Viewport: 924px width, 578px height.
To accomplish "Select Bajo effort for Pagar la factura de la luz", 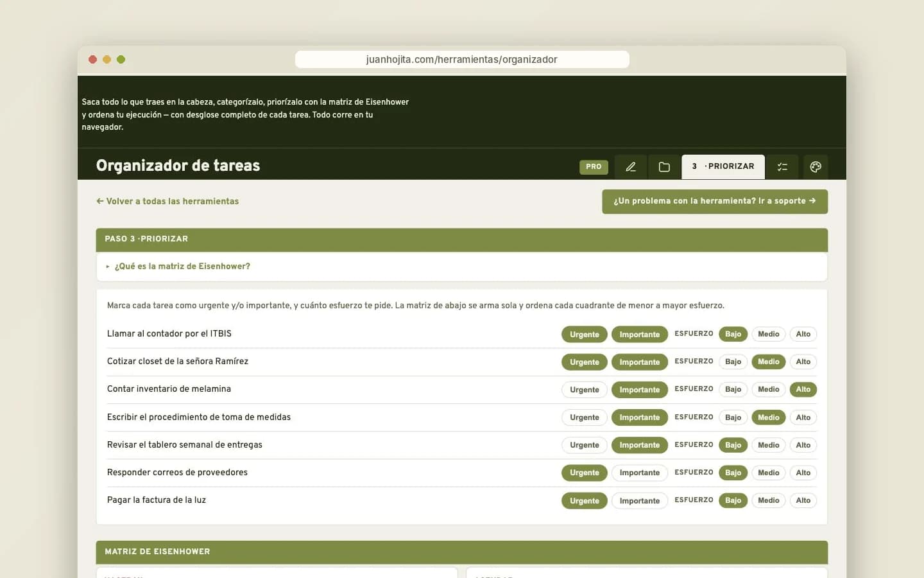I will [733, 500].
